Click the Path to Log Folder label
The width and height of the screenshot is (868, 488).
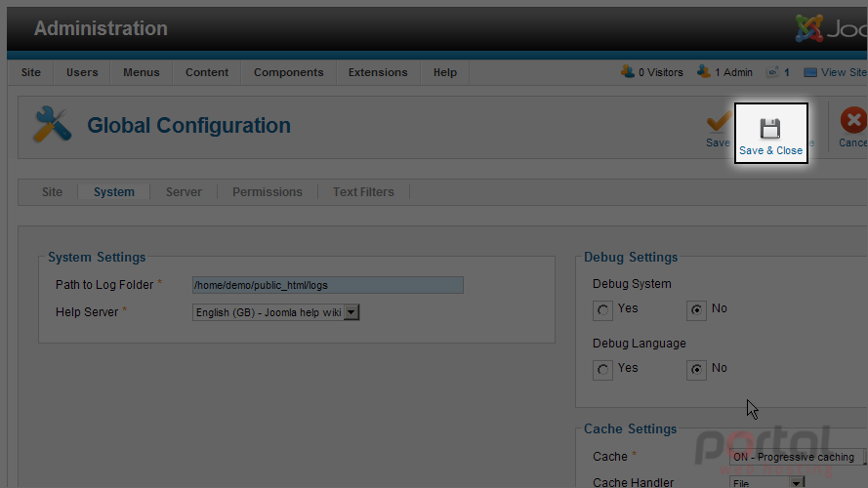104,284
